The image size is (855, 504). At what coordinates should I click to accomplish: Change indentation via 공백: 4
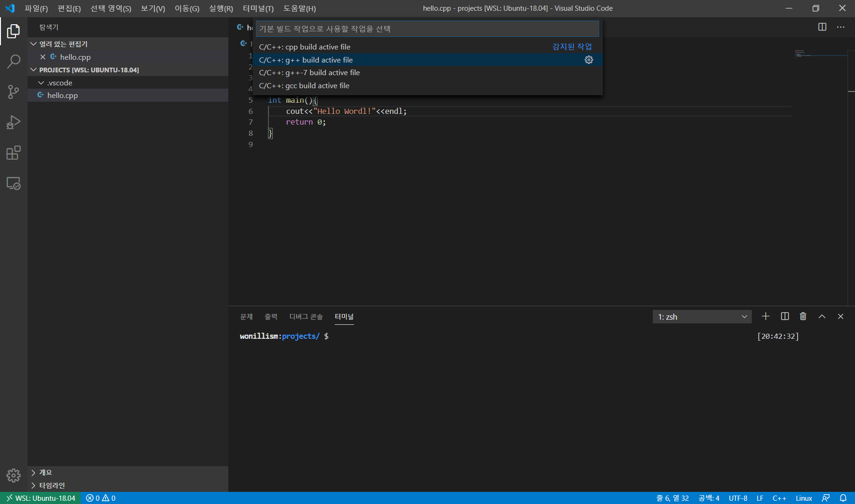tap(709, 498)
